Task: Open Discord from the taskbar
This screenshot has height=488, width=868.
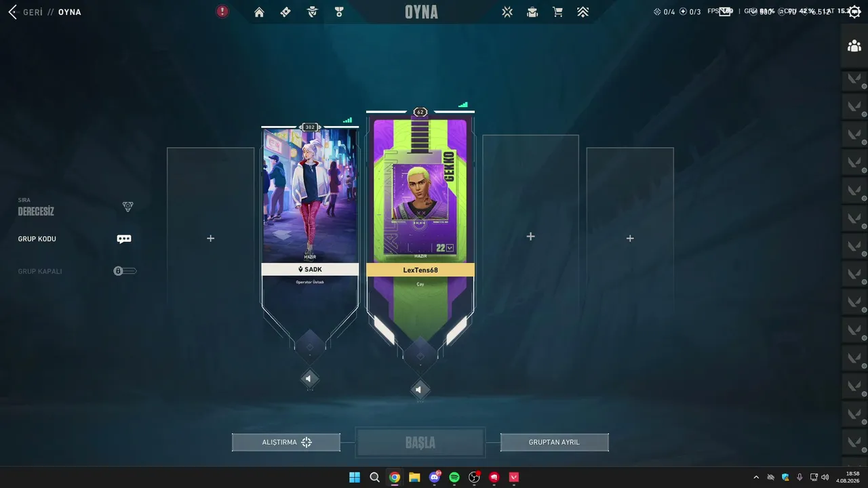Action: [x=435, y=477]
